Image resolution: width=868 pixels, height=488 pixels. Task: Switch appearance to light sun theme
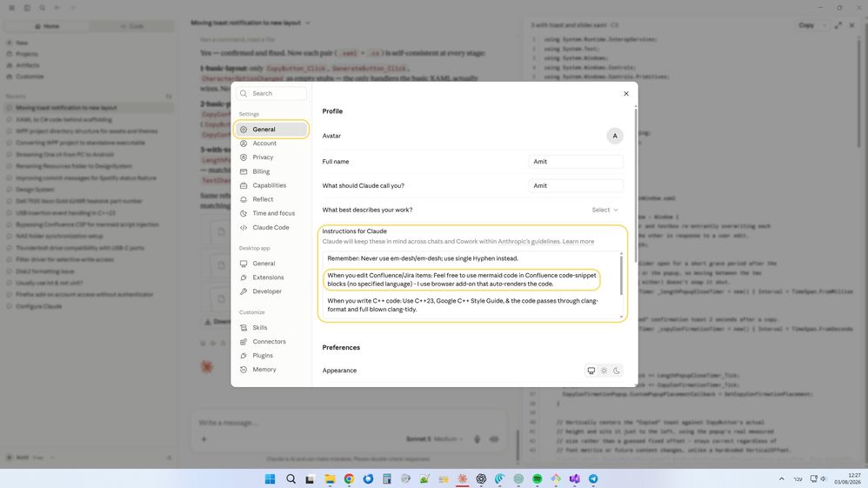[x=604, y=371]
